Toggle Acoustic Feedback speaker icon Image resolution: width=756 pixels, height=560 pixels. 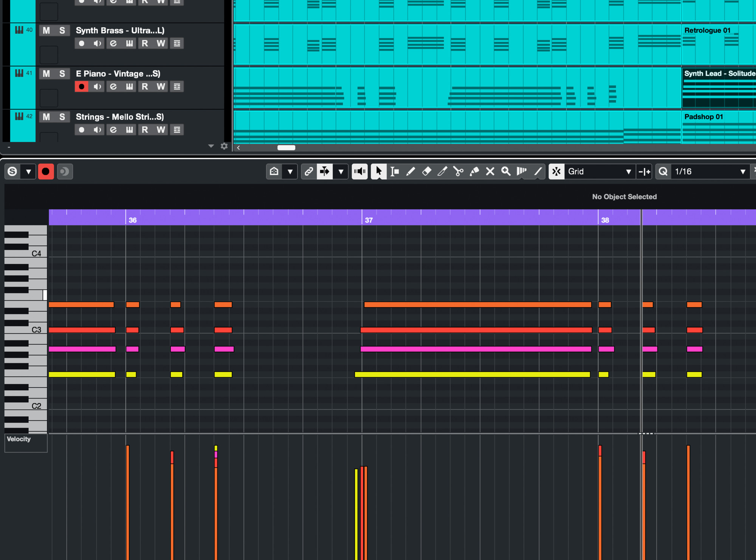[x=359, y=172]
